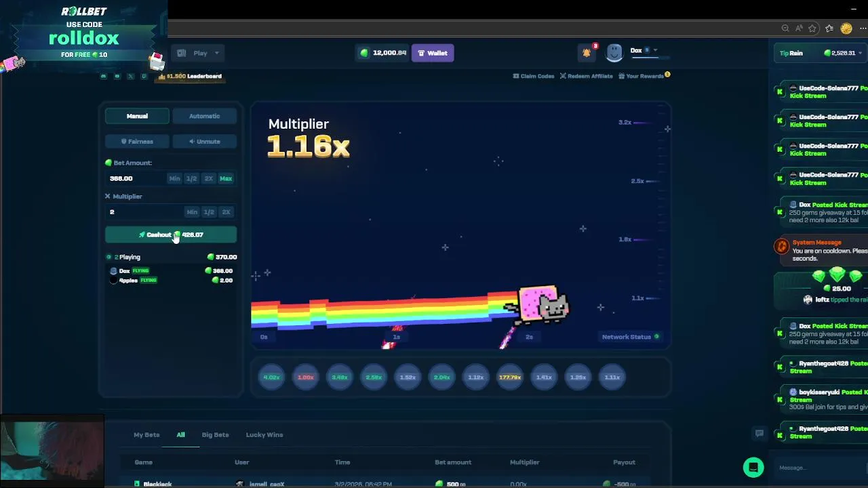Select the 2.58x history bubble

[x=374, y=377]
